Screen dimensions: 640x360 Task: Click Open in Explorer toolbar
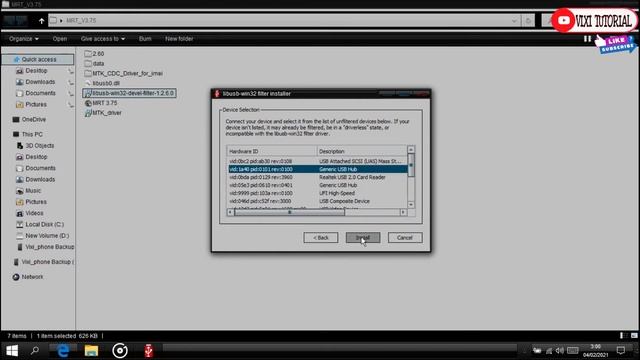click(60, 39)
